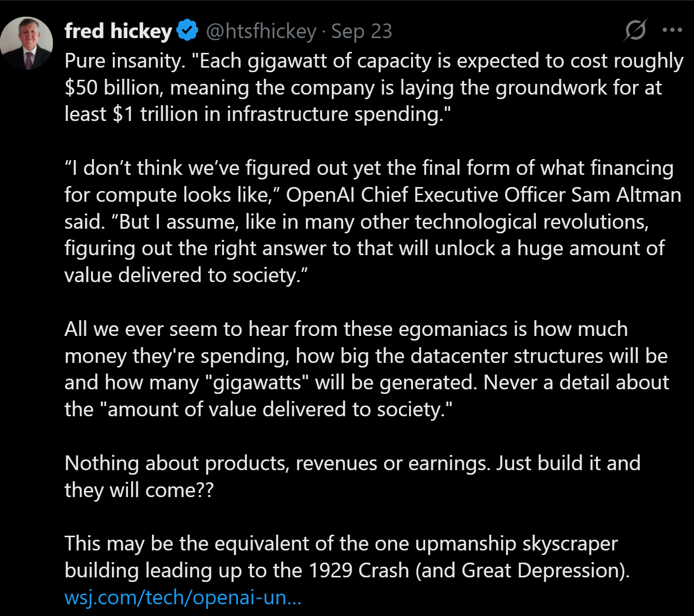Click the blue verified checkmark badge
Image resolution: width=694 pixels, height=616 pixels.
[x=187, y=30]
